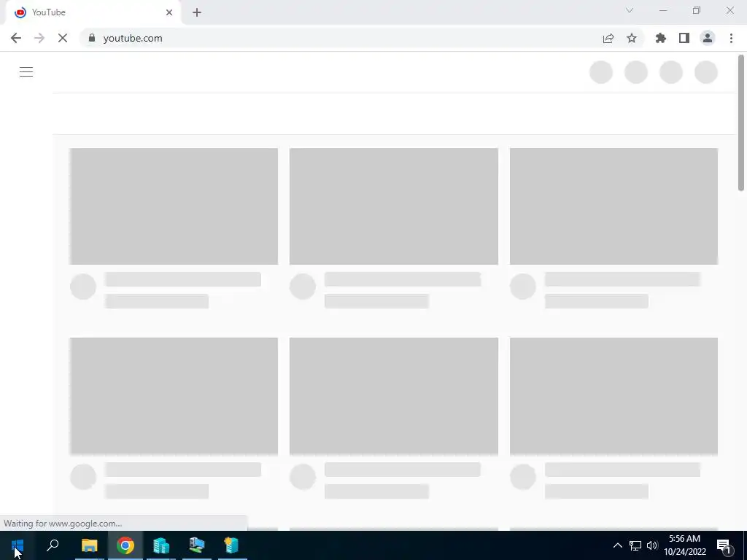Close the YouTube tab
The height and width of the screenshot is (560, 747).
[x=169, y=12]
